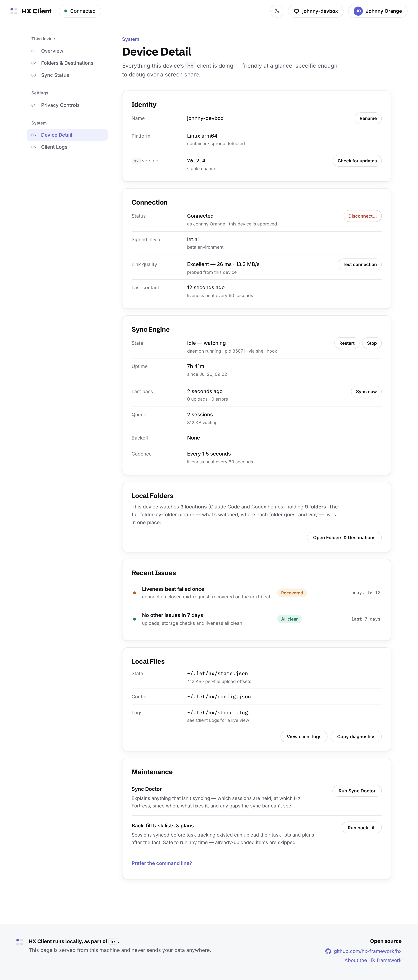Image resolution: width=418 pixels, height=980 pixels.
Task: Click the 7h 41m uptime value
Action: [195, 366]
